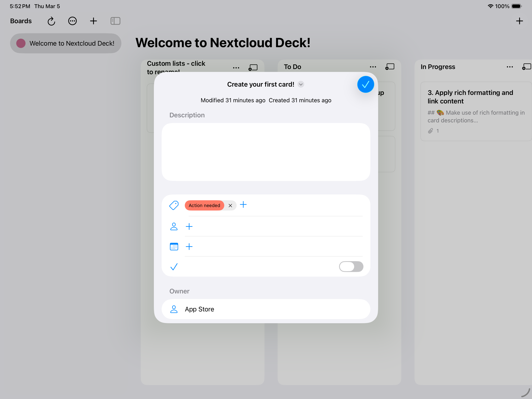Remove the Action needed label

(230, 205)
